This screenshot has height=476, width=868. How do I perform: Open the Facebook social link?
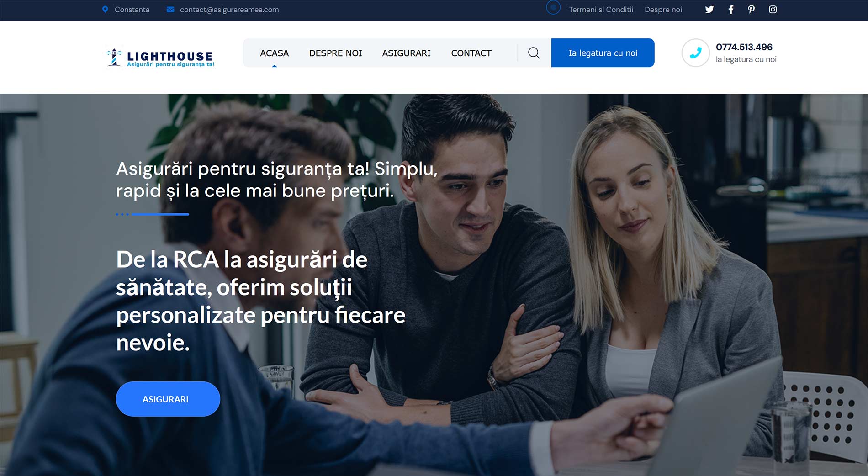pyautogui.click(x=730, y=10)
